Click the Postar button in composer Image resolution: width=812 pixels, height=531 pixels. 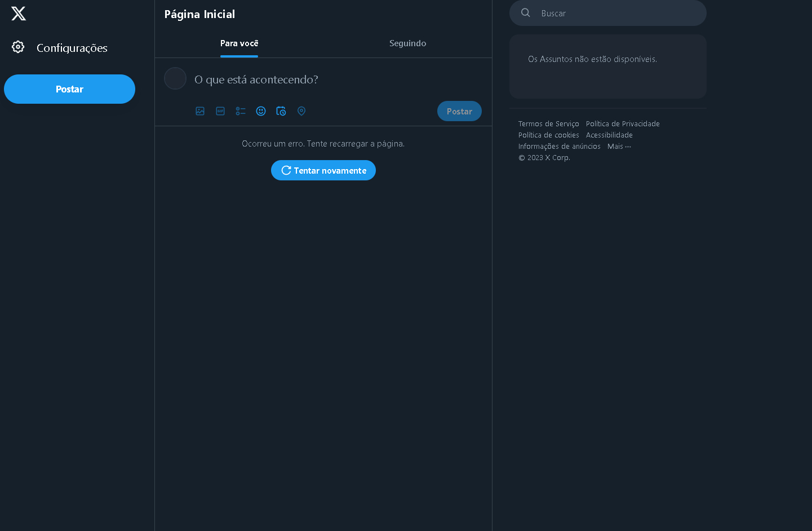tap(459, 111)
